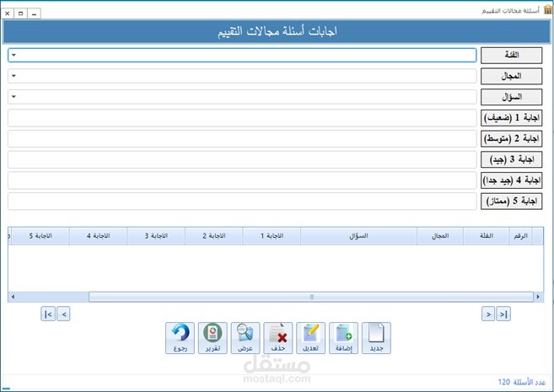This screenshot has width=554, height=392.
Task: Click the اجابة 3 (جيد) label
Action: point(511,159)
